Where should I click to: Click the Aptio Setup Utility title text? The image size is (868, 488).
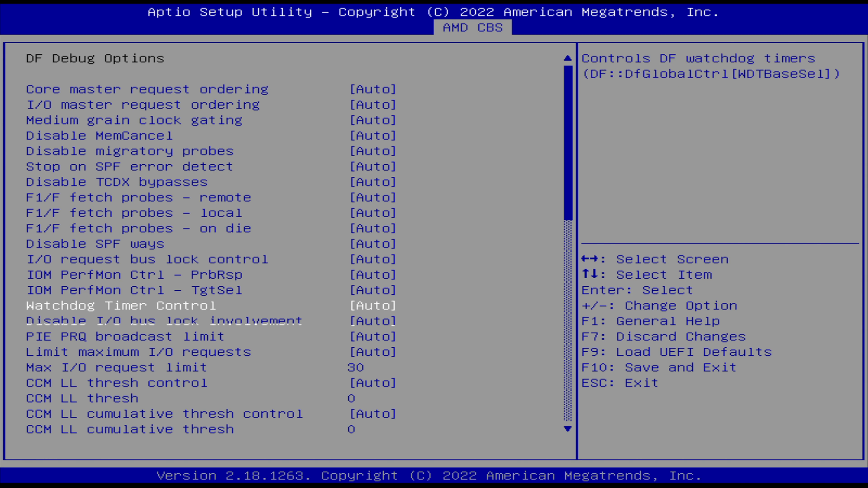pos(433,12)
